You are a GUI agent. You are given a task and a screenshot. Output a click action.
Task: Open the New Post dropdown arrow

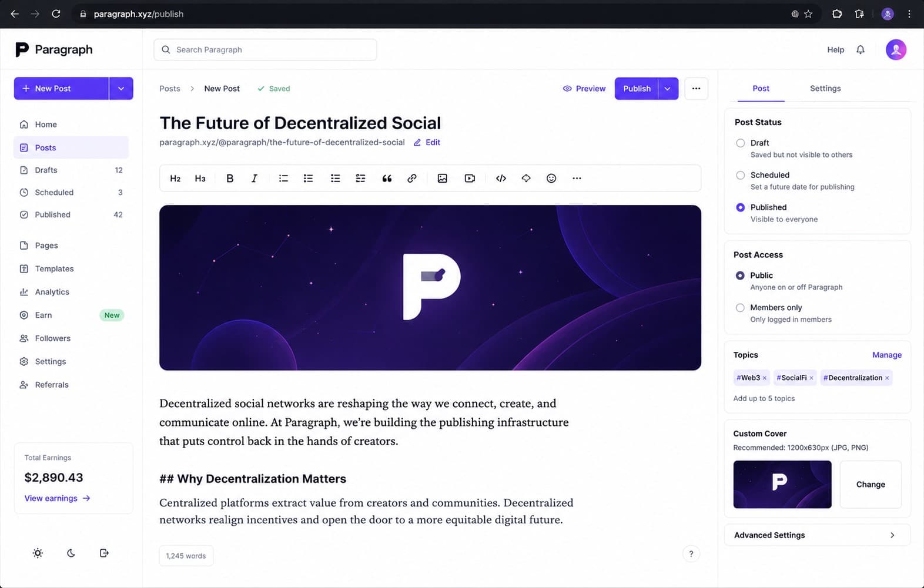click(121, 89)
